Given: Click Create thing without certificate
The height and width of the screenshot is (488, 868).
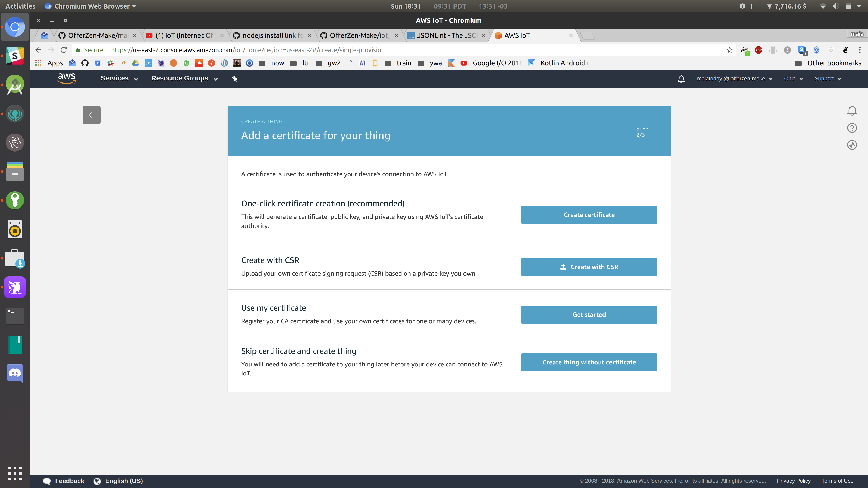Looking at the screenshot, I should tap(589, 362).
